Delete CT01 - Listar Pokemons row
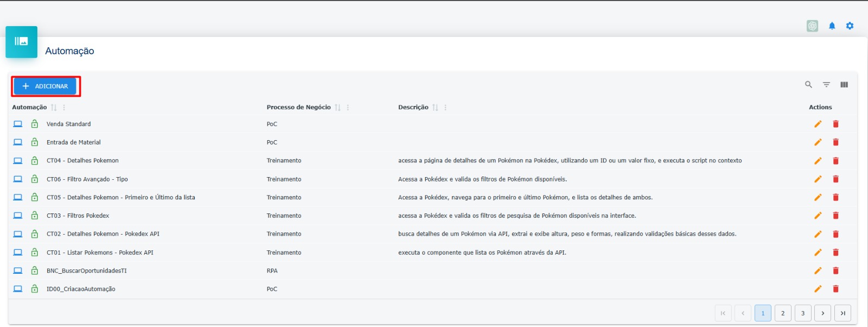This screenshot has height=327, width=868. pyautogui.click(x=835, y=253)
